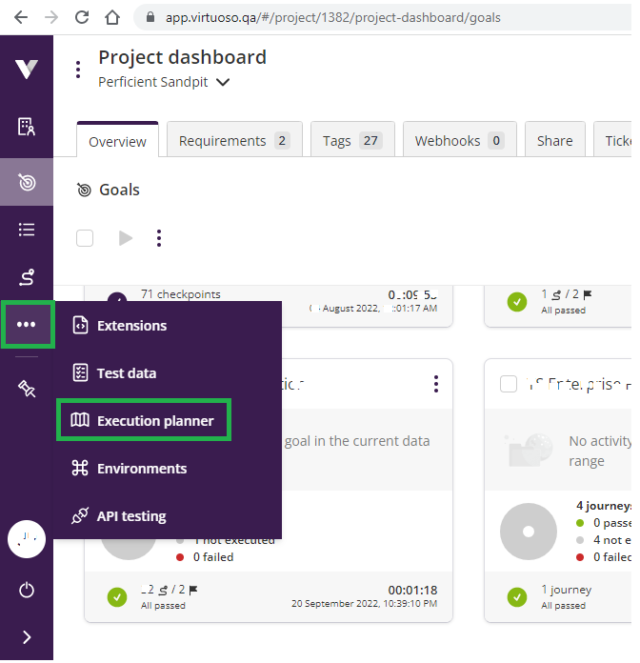Open API testing from the flyout menu
Viewport: 640px width, 663px height.
119,516
